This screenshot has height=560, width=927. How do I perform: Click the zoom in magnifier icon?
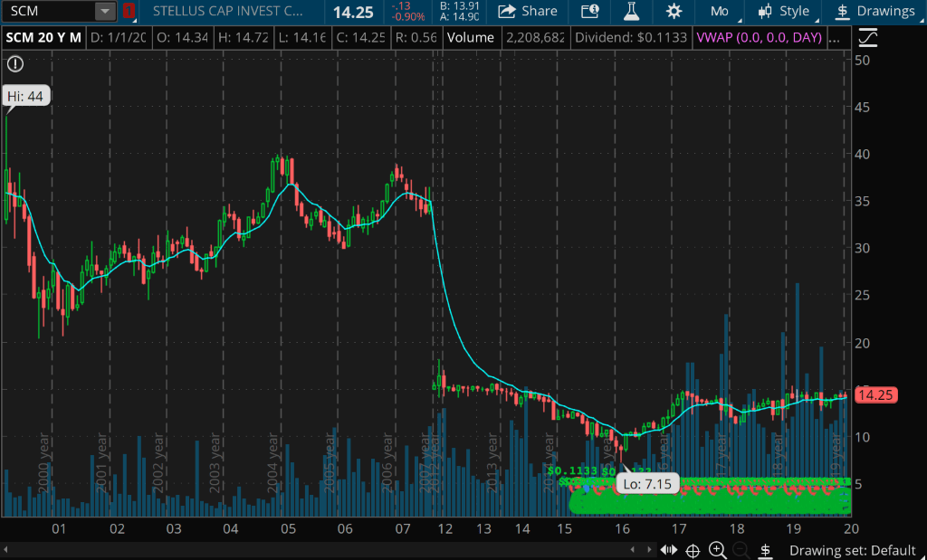tap(717, 550)
